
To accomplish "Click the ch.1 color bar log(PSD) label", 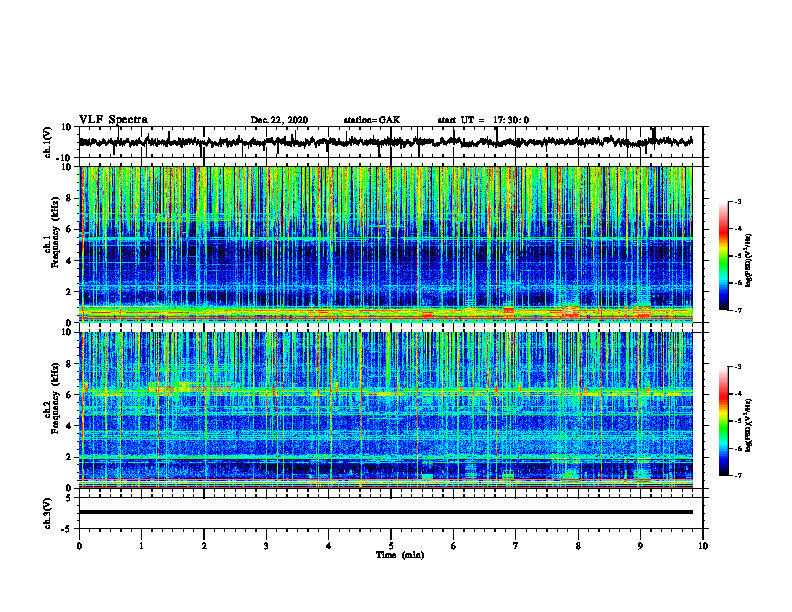I will pyautogui.click(x=748, y=261).
